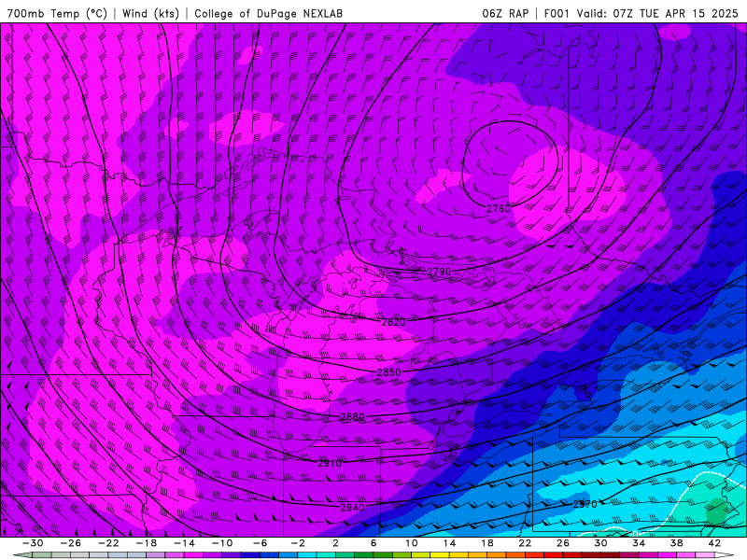This screenshot has width=747, height=560.
Task: Click the '700mb Temp (°C)' title text
Action: click(x=57, y=13)
